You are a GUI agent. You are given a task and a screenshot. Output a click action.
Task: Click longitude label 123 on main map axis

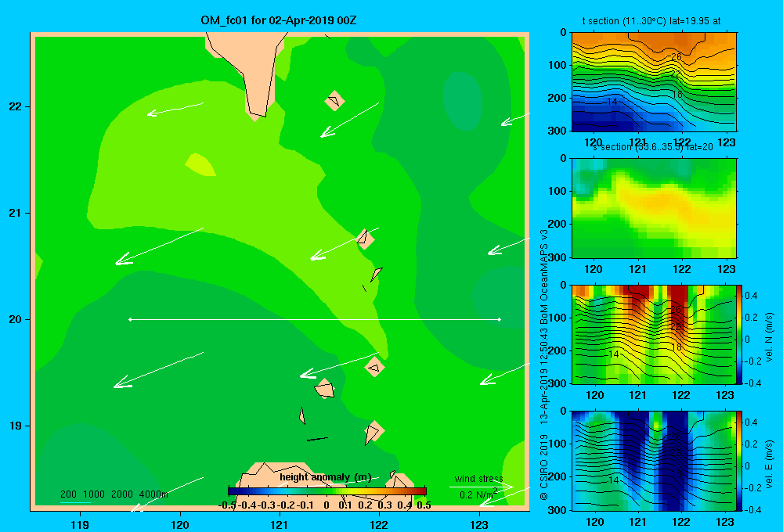[x=479, y=524]
